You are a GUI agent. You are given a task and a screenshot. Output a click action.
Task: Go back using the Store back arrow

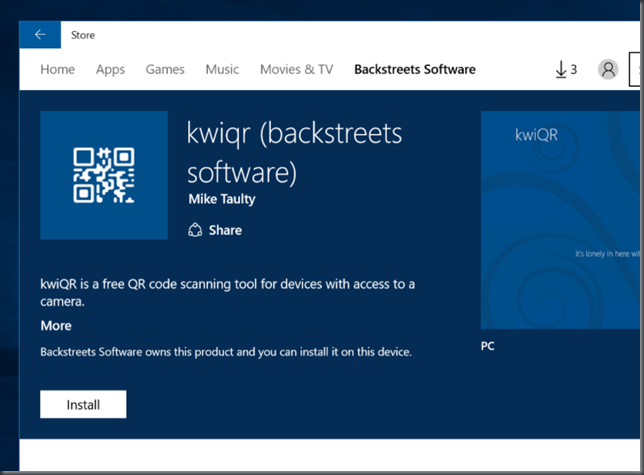coord(40,35)
